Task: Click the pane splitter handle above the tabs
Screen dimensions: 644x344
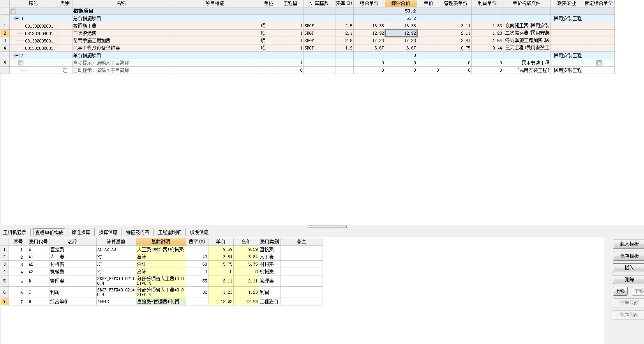Action: (327, 226)
